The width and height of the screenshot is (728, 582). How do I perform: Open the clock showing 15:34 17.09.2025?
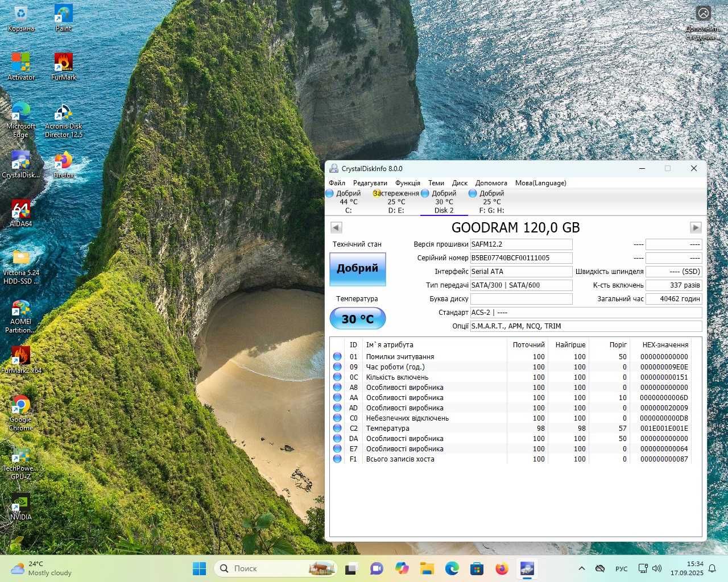coord(686,568)
